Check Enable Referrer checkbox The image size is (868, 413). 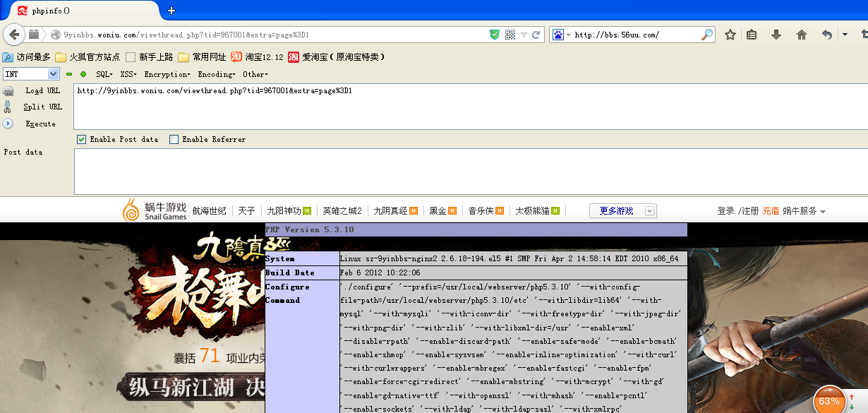(174, 139)
